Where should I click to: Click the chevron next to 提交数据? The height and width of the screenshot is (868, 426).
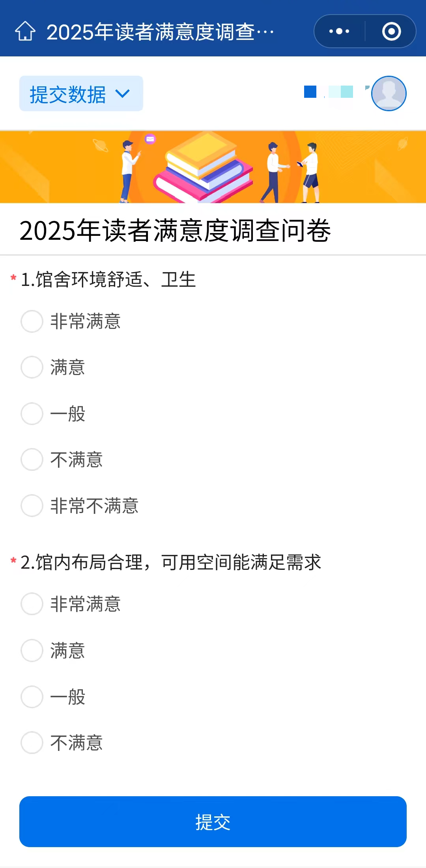(x=122, y=94)
